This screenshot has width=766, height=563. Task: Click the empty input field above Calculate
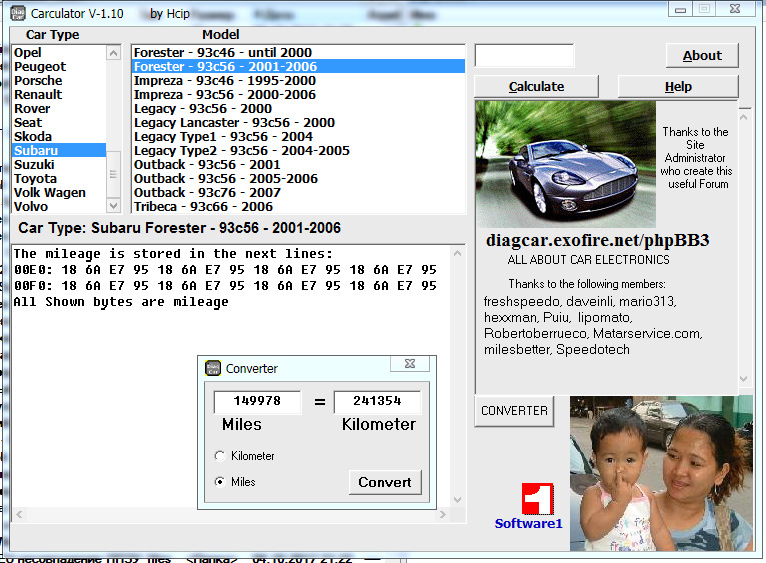tap(525, 56)
